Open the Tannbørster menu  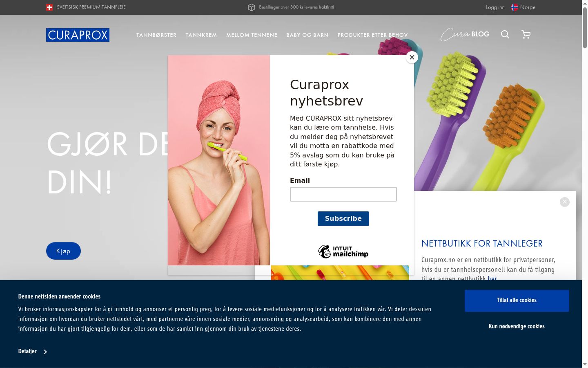pos(156,35)
